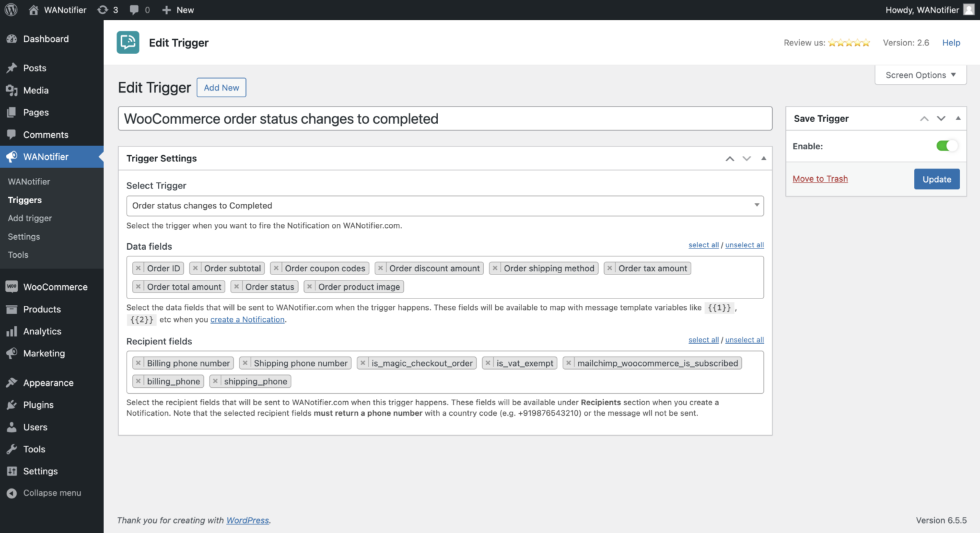
Task: Open the Select Trigger dropdown
Action: (x=445, y=206)
